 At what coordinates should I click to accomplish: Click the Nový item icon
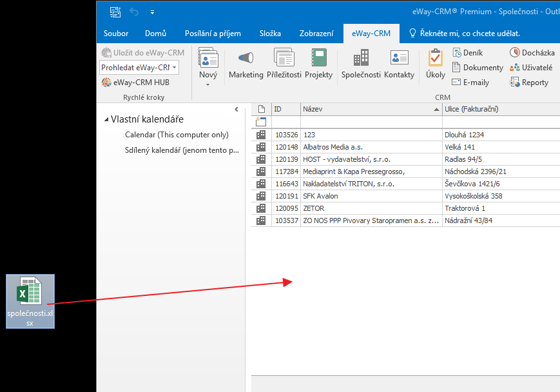208,58
